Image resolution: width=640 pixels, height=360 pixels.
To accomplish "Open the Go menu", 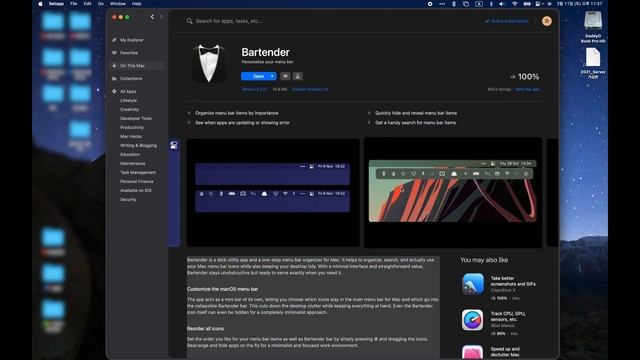I will (x=101, y=4).
